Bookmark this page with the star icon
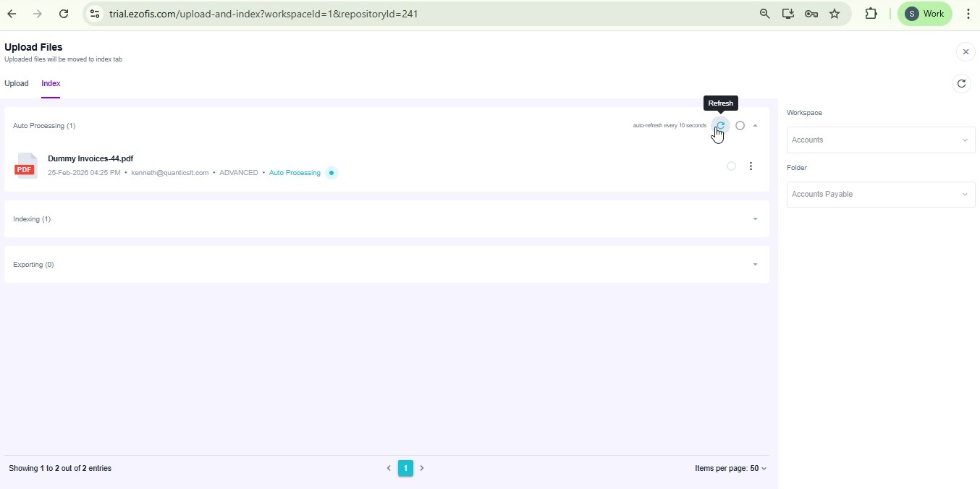Screen dimensions: 980x489 pos(835,14)
